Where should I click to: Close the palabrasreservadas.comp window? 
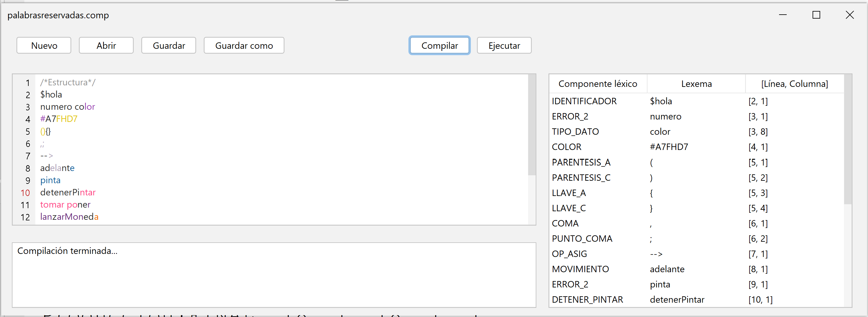point(849,15)
